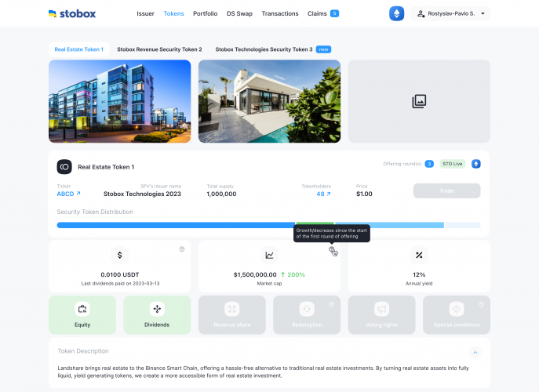Viewport: 539px width, 392px height.
Task: Click the Redemption tile
Action: (x=307, y=314)
